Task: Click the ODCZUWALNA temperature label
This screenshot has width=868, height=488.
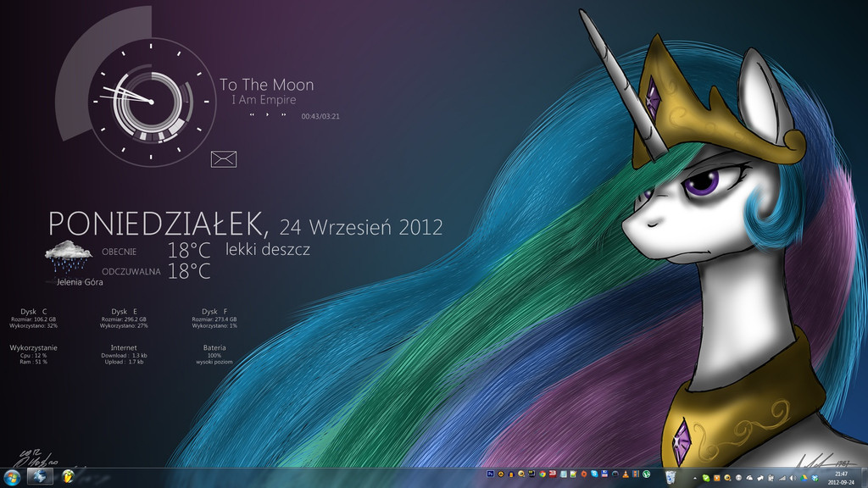Action: point(131,272)
